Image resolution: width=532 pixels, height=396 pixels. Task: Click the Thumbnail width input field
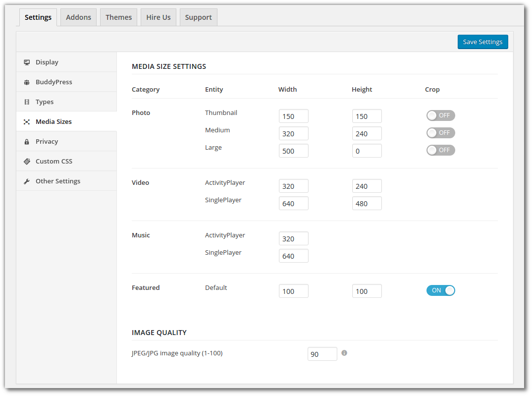pyautogui.click(x=293, y=115)
